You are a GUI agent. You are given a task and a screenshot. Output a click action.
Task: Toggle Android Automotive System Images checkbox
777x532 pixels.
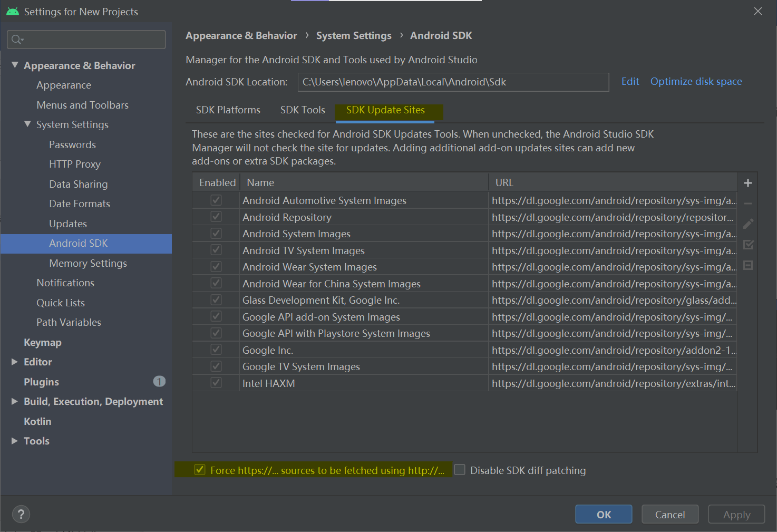click(x=216, y=200)
